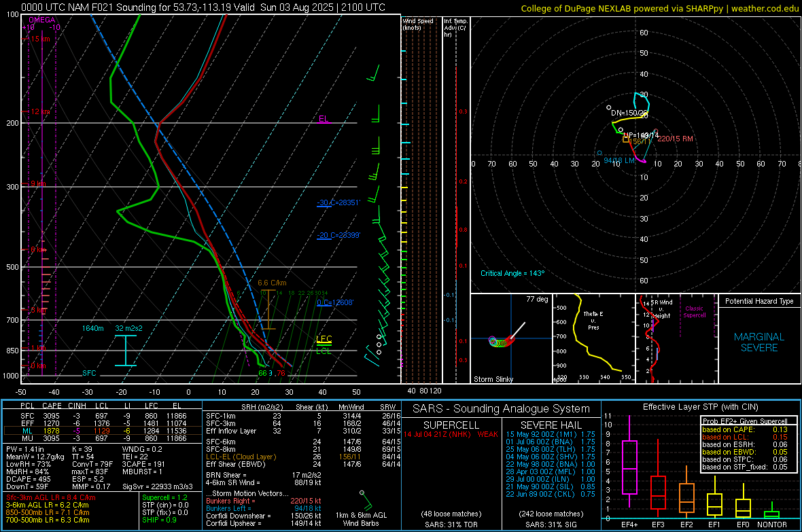Click the green 'SHIP = 0.9' value
Image resolution: width=802 pixels, height=532 pixels.
point(159,520)
